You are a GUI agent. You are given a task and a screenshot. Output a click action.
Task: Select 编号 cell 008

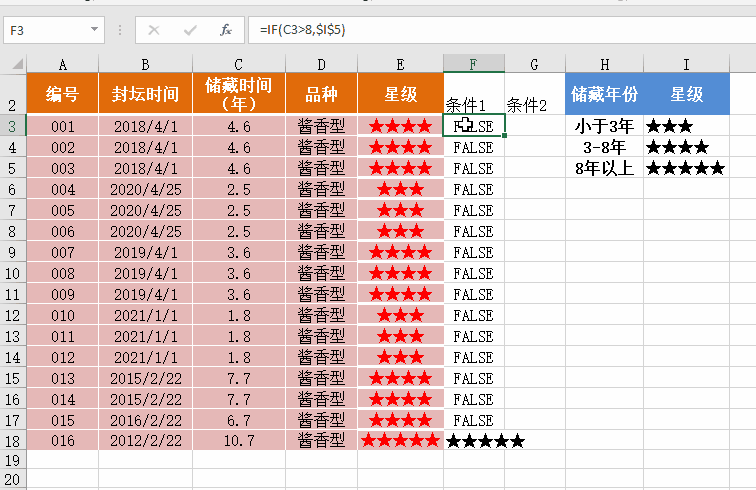[x=63, y=273]
